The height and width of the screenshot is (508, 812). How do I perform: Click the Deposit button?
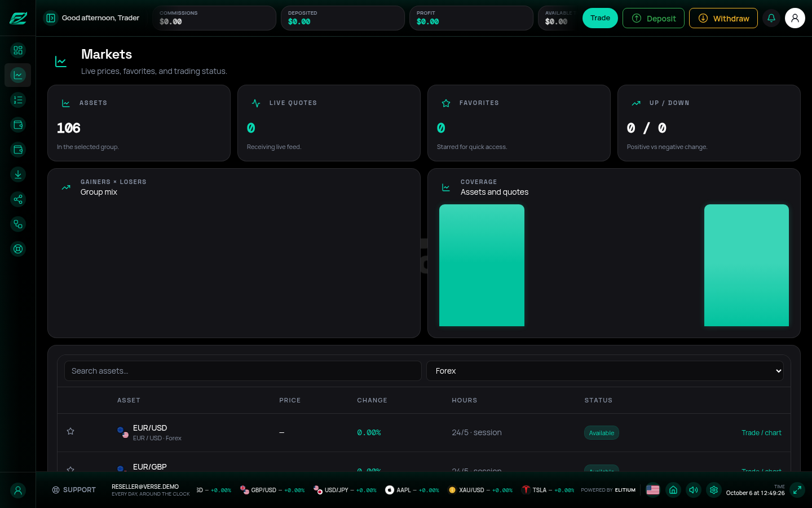click(x=654, y=18)
